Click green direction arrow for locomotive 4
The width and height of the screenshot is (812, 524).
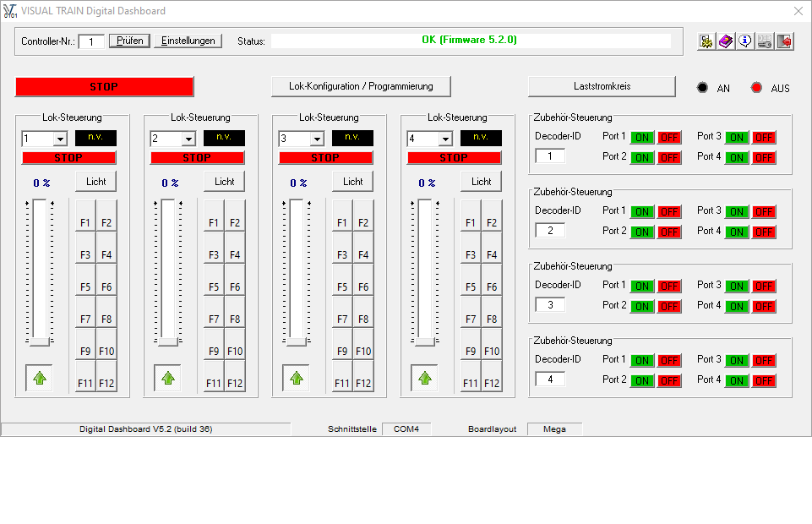(424, 378)
